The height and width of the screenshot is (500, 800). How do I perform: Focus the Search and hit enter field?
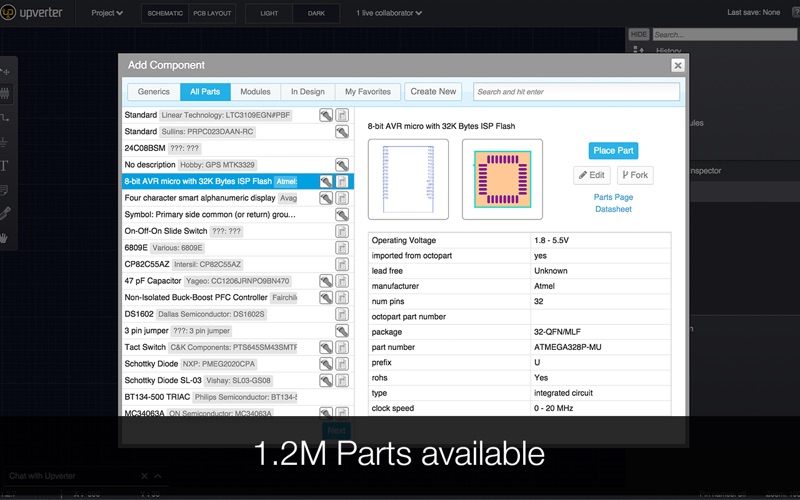coord(576,92)
